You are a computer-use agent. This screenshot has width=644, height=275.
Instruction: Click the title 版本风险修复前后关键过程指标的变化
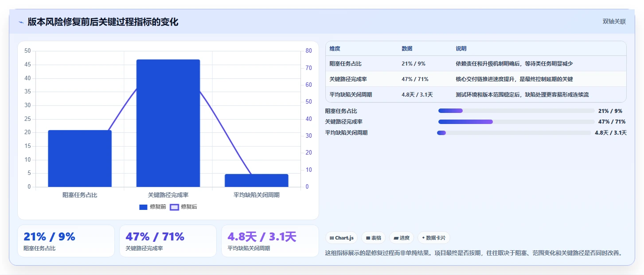click(103, 22)
